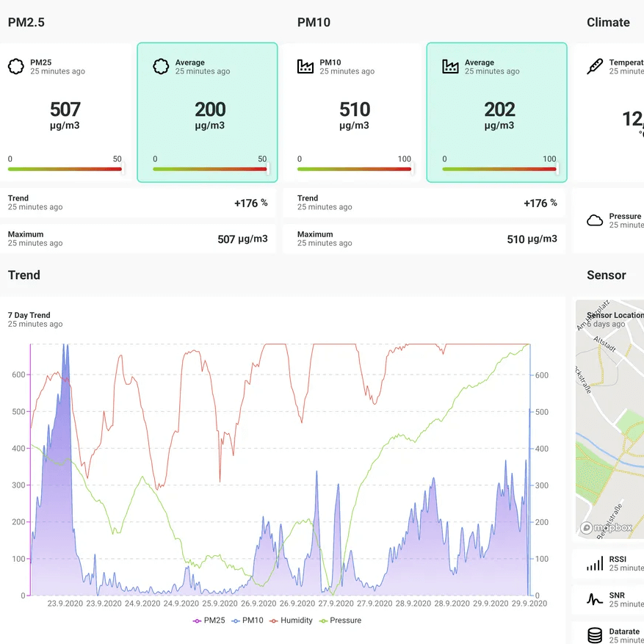
Task: Click the factory icon on PM10 card
Action: [x=305, y=67]
